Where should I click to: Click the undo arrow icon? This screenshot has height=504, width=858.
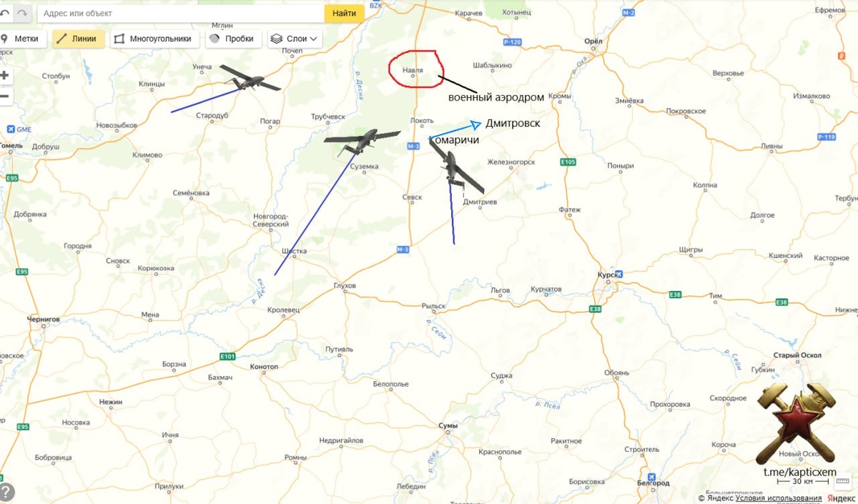click(6, 13)
